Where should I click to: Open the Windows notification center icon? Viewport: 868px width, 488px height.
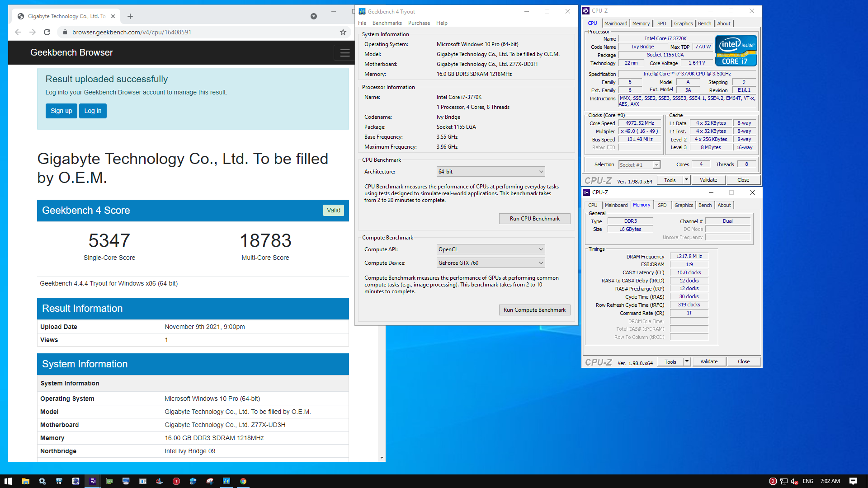click(x=853, y=481)
